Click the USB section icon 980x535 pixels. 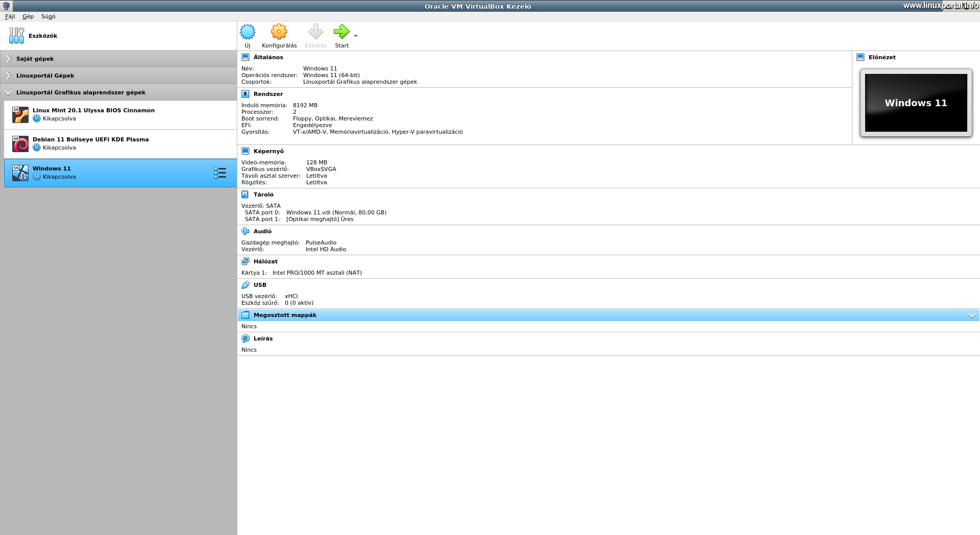coord(245,285)
